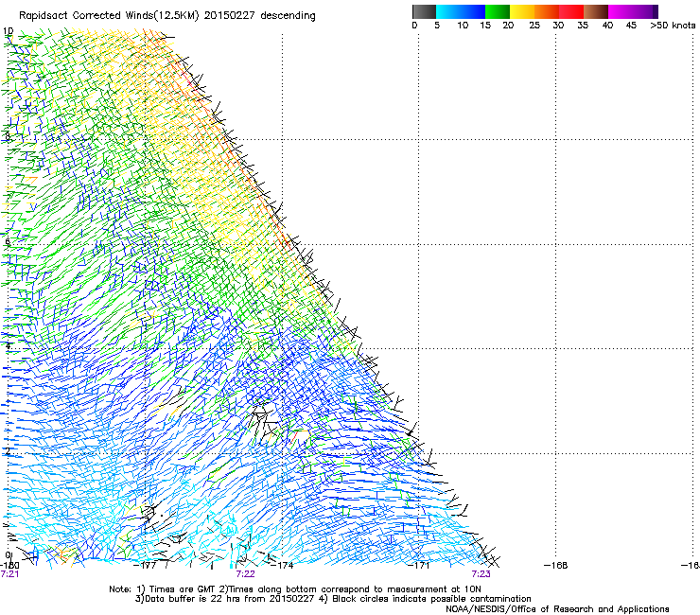Click the '-171' longitude axis label
Screen dimensions: 700x615
tap(418, 566)
